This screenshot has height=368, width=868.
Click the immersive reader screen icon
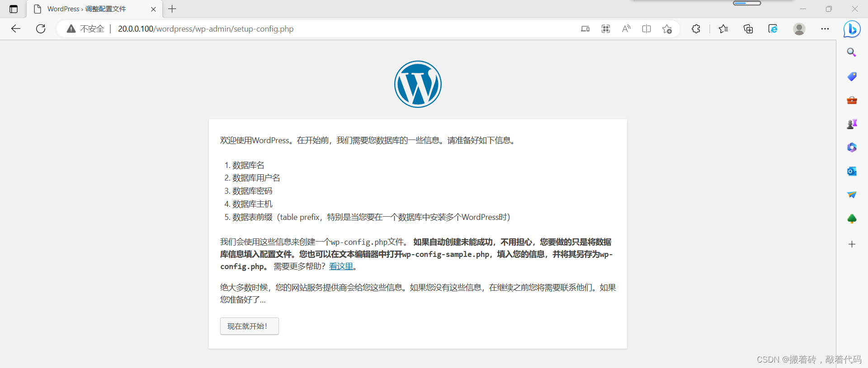point(585,29)
